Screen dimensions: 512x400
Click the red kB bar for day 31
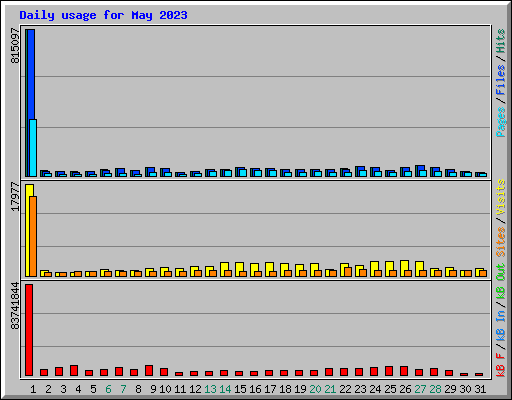point(479,374)
